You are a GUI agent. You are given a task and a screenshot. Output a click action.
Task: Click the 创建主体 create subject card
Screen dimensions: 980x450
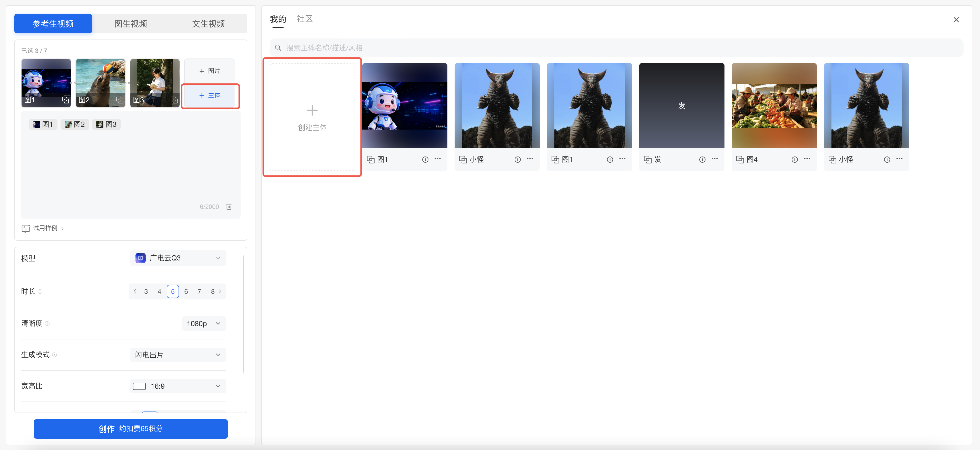312,117
